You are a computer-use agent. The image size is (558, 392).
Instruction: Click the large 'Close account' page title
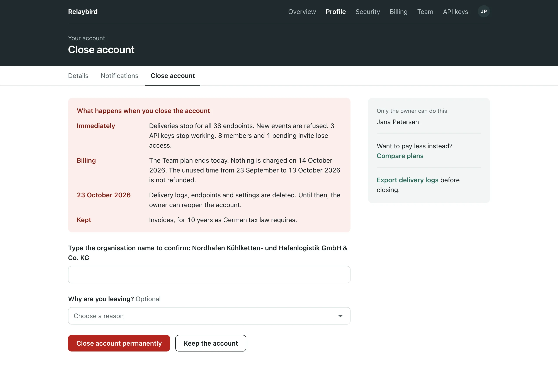[x=101, y=50]
